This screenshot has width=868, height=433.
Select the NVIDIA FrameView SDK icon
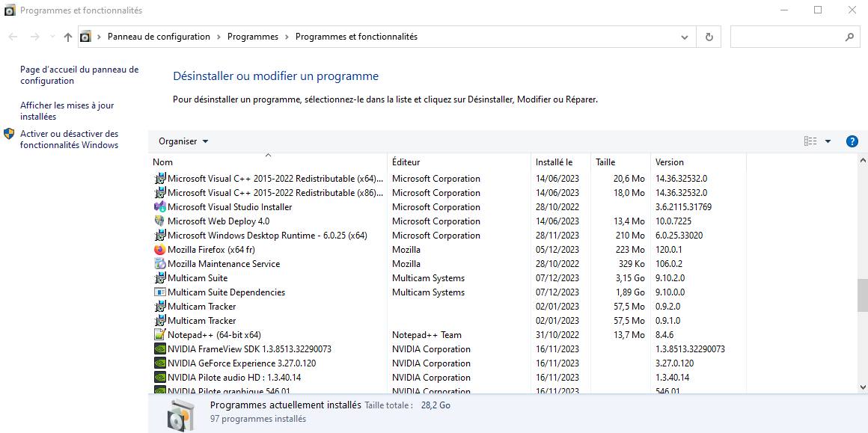[159, 349]
